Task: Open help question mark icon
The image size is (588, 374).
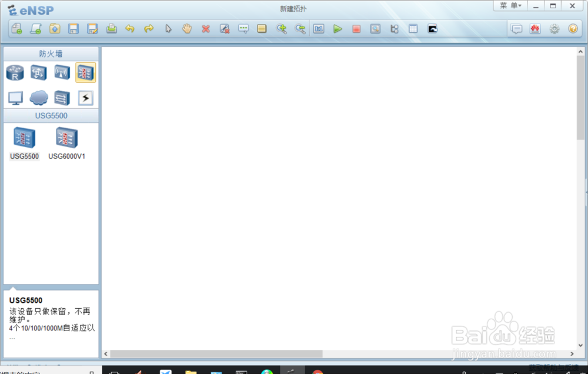Action: pyautogui.click(x=573, y=29)
